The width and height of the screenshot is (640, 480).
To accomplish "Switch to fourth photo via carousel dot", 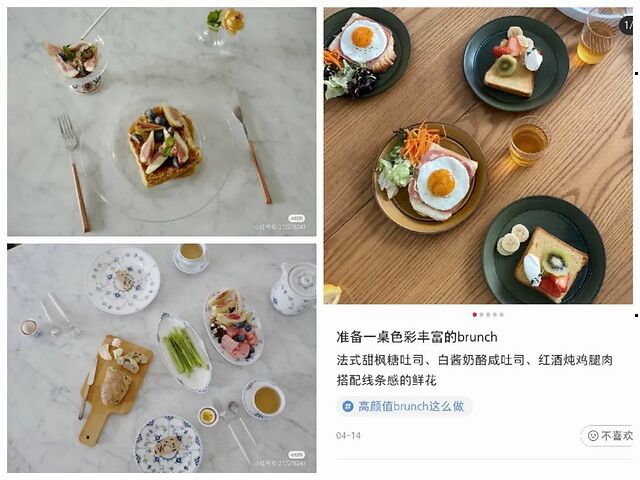I will tap(495, 315).
